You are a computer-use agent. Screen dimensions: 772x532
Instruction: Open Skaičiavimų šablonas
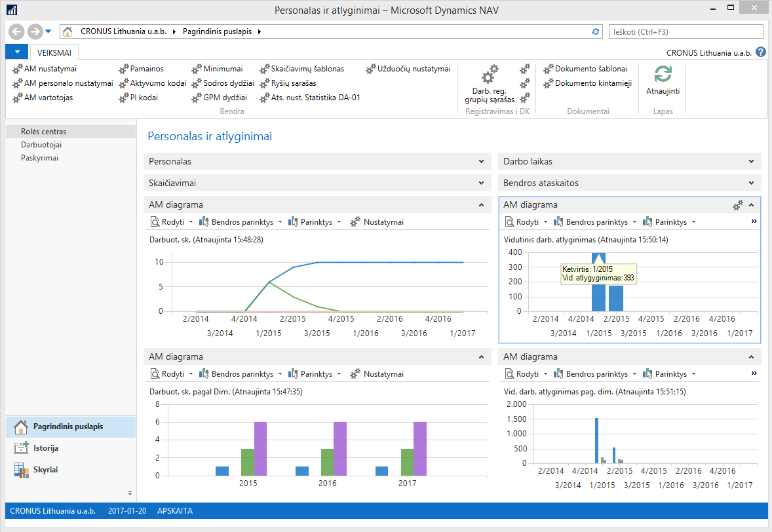pos(302,69)
